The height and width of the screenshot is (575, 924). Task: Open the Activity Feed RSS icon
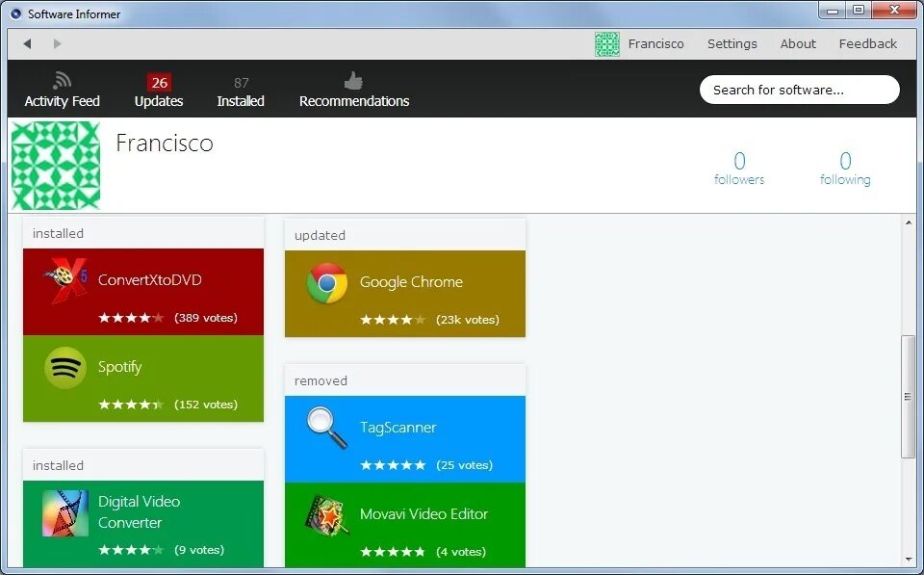tap(62, 80)
